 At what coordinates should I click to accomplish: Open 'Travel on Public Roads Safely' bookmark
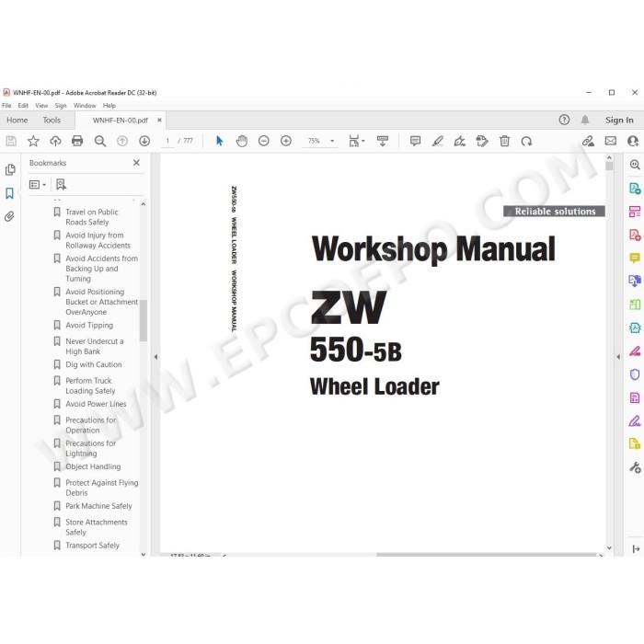click(92, 217)
